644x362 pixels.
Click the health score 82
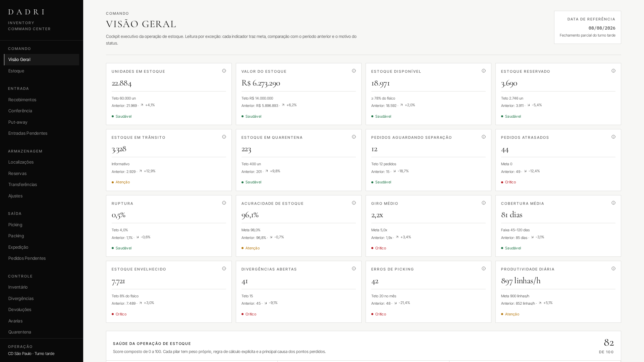point(609,343)
